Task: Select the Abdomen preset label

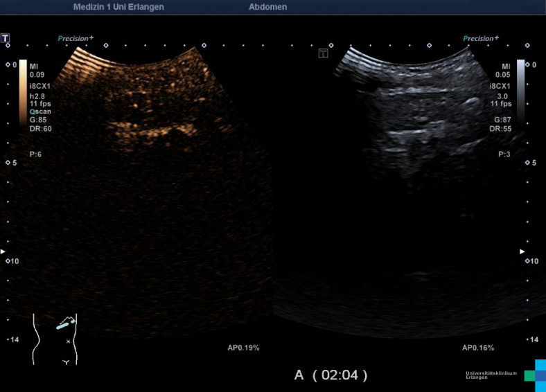Action: pos(267,7)
